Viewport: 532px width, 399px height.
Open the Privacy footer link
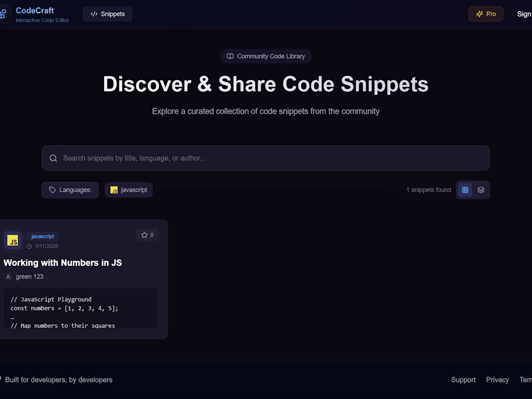pos(497,380)
